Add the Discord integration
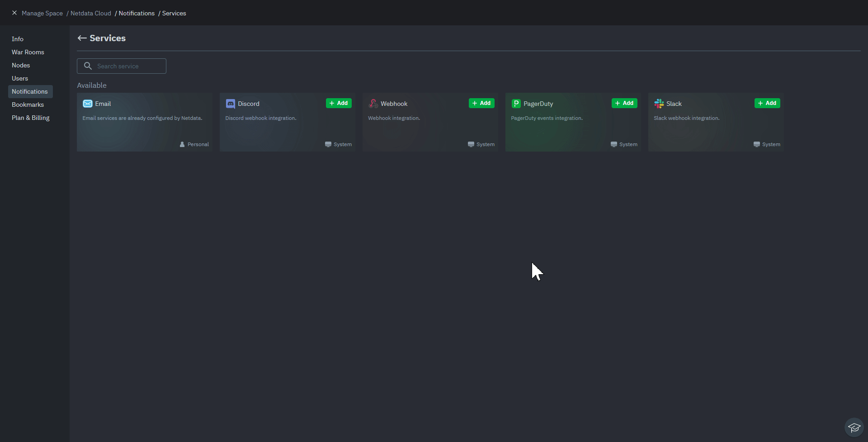 pos(338,103)
